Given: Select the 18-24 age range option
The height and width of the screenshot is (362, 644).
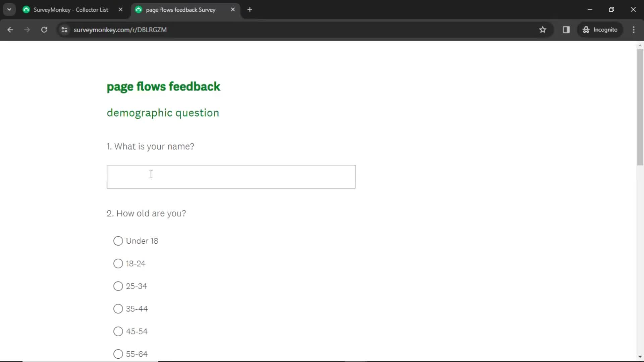Looking at the screenshot, I should coord(118,263).
